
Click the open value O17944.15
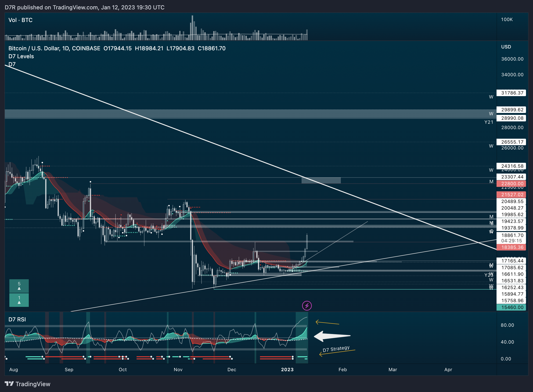point(117,48)
